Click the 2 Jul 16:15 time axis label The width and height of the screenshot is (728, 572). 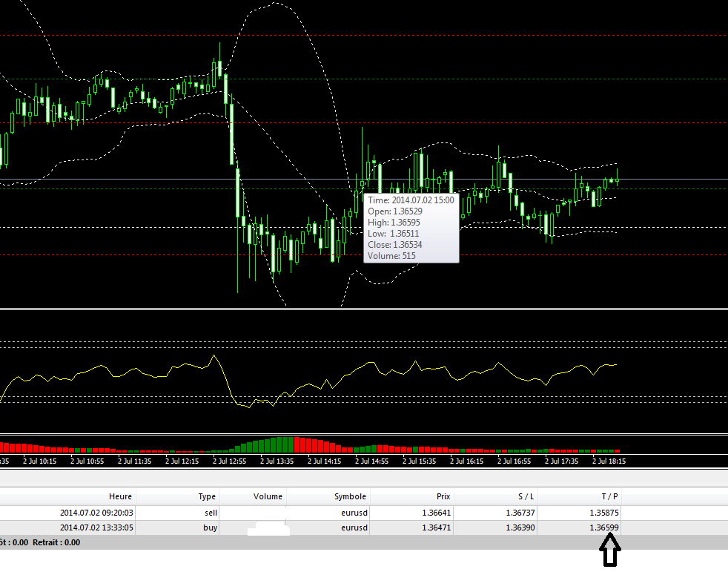(x=466, y=461)
